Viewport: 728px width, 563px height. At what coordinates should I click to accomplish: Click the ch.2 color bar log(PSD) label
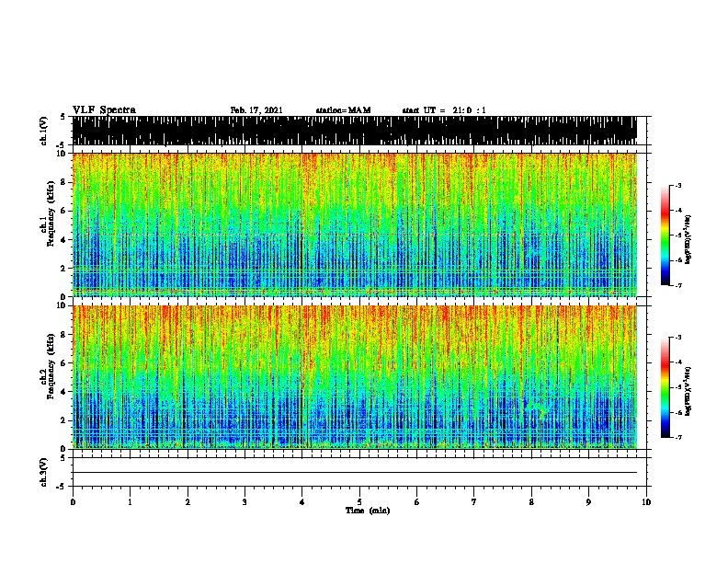[x=688, y=391]
